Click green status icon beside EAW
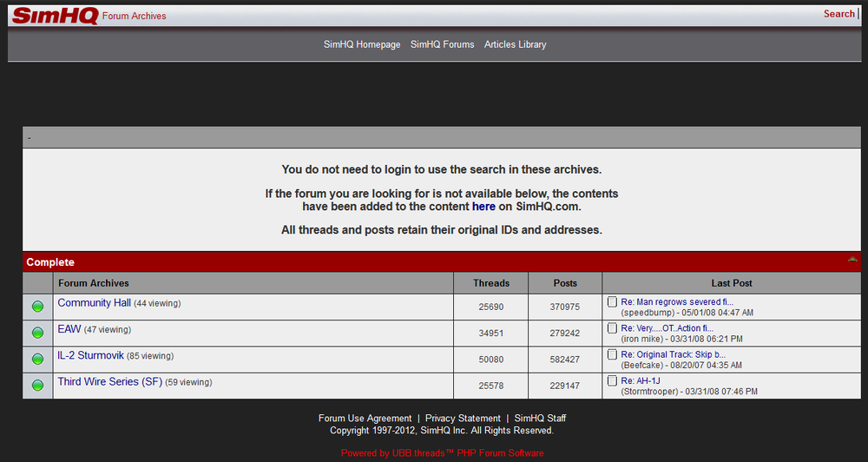868x462 pixels. (x=37, y=333)
